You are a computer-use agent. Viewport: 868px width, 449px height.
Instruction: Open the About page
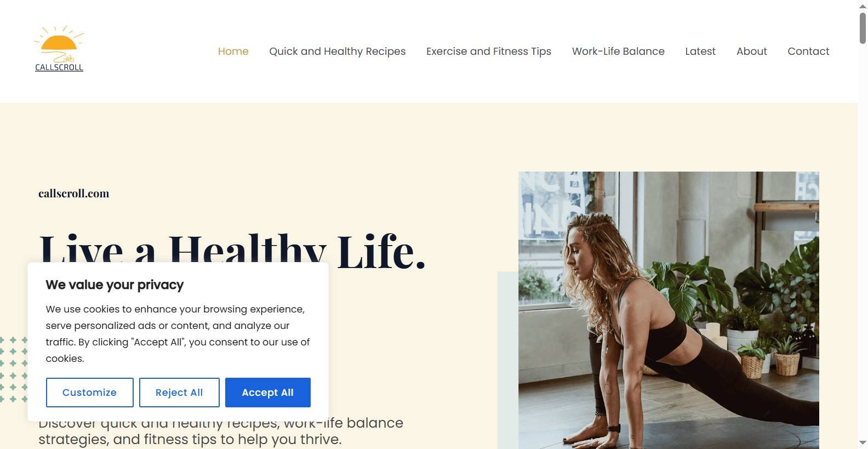[x=751, y=51]
